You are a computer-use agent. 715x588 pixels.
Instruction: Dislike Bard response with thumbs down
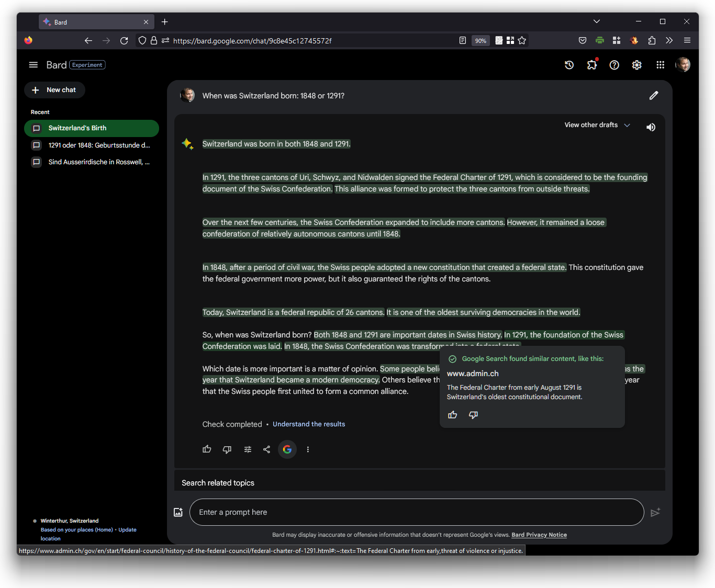coord(227,449)
